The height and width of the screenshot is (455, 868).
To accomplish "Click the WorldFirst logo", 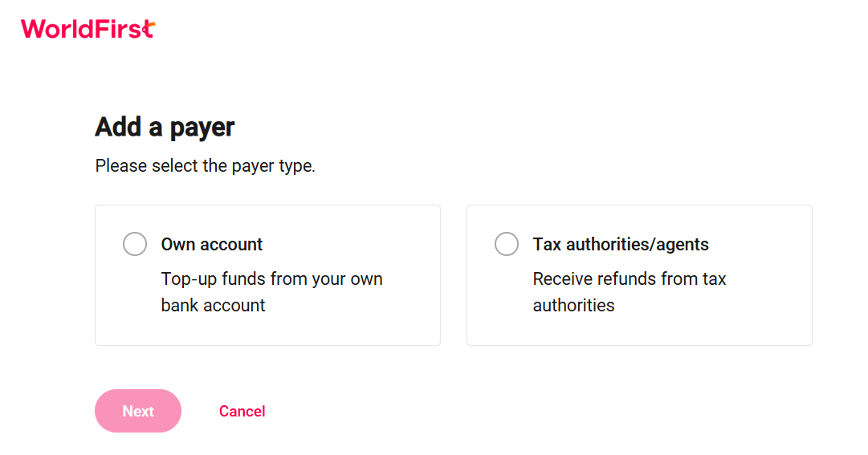I will point(88,29).
